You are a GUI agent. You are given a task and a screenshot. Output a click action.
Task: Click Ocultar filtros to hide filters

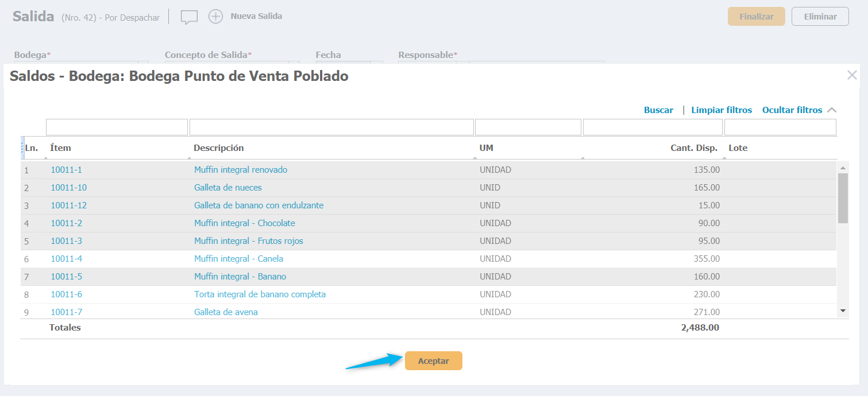[x=792, y=110]
